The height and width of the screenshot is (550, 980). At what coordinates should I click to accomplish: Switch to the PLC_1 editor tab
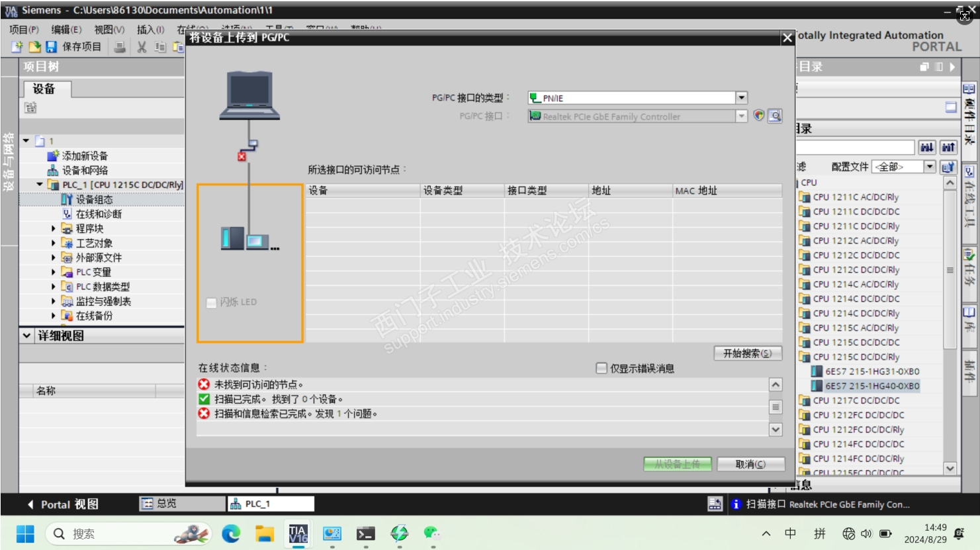click(x=271, y=504)
